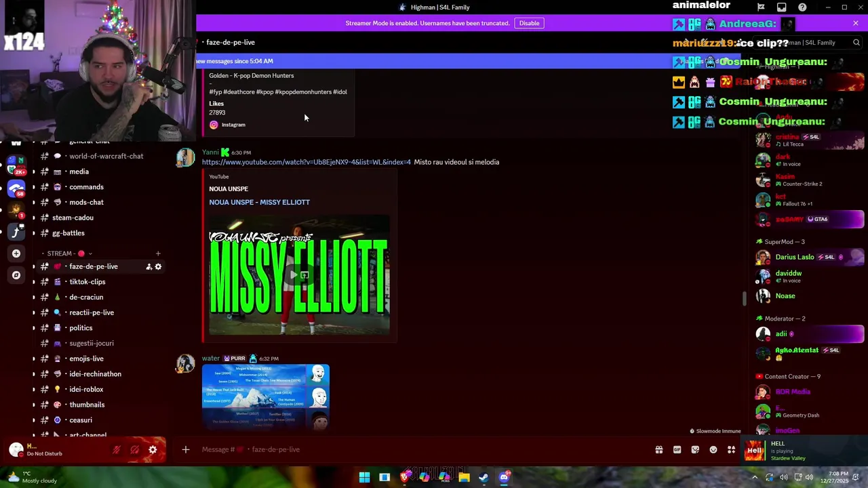The height and width of the screenshot is (488, 868).
Task: Click the Instagram embed footer
Action: click(x=227, y=125)
